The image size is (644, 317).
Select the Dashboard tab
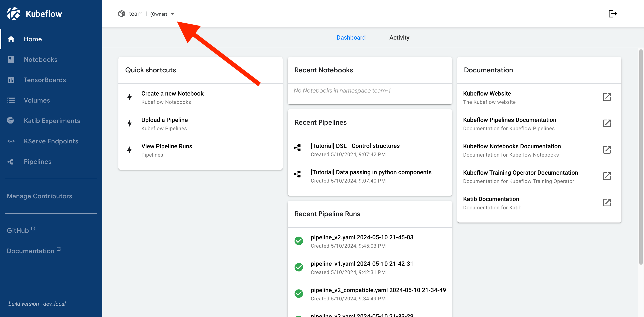pyautogui.click(x=351, y=37)
